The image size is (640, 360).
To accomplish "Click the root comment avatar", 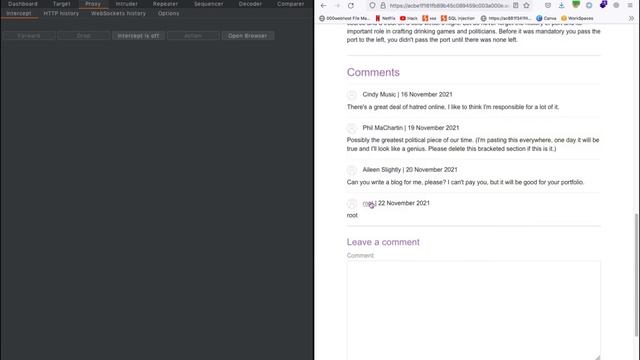I will click(x=352, y=204).
